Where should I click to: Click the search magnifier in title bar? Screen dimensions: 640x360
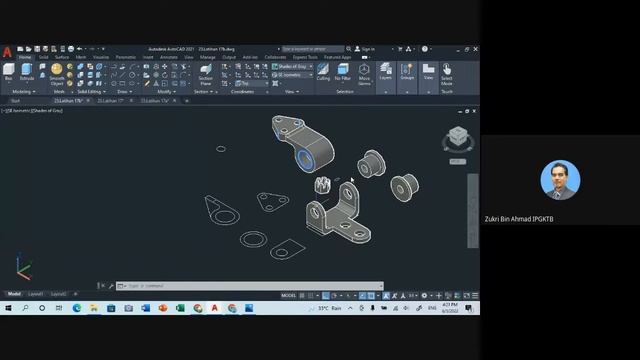coord(349,49)
